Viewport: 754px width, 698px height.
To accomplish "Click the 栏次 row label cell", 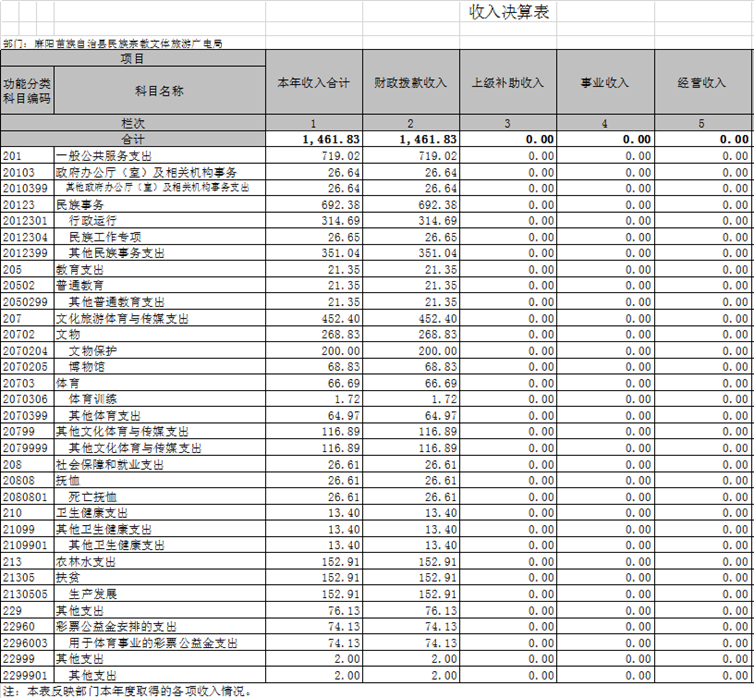I will [x=133, y=123].
